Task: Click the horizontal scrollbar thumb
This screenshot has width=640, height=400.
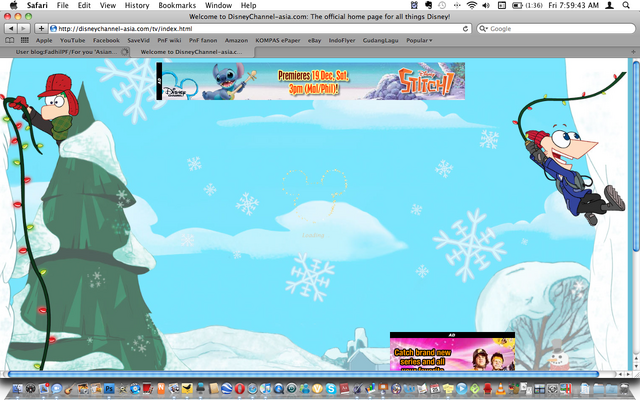Action: coord(303,374)
